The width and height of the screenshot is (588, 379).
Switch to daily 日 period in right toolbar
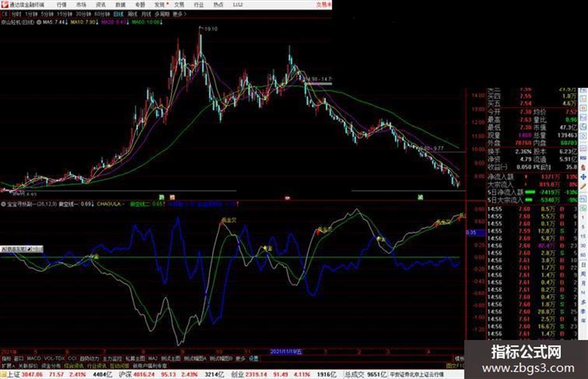pos(584,265)
